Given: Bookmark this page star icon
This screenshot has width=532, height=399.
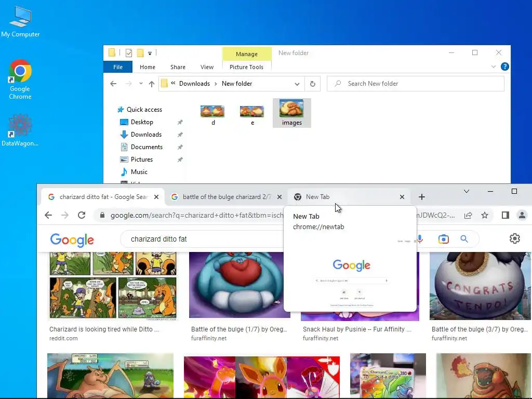Looking at the screenshot, I should pos(485,215).
